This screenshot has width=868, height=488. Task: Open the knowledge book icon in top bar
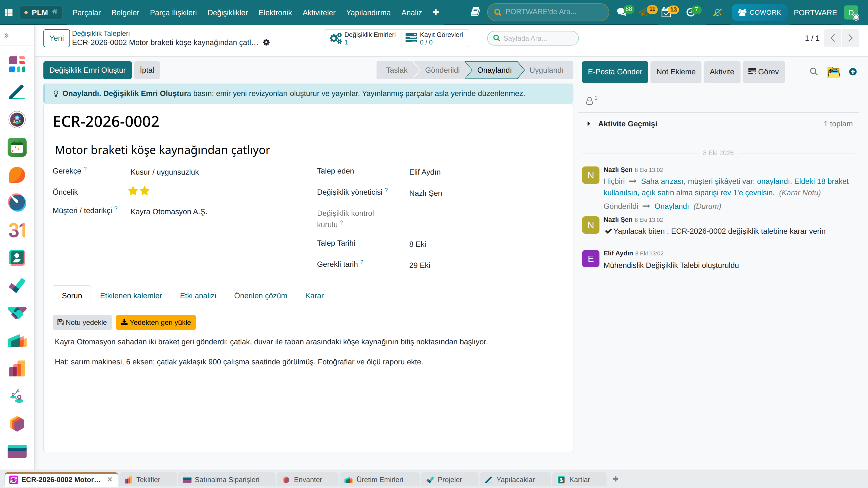[x=475, y=12]
